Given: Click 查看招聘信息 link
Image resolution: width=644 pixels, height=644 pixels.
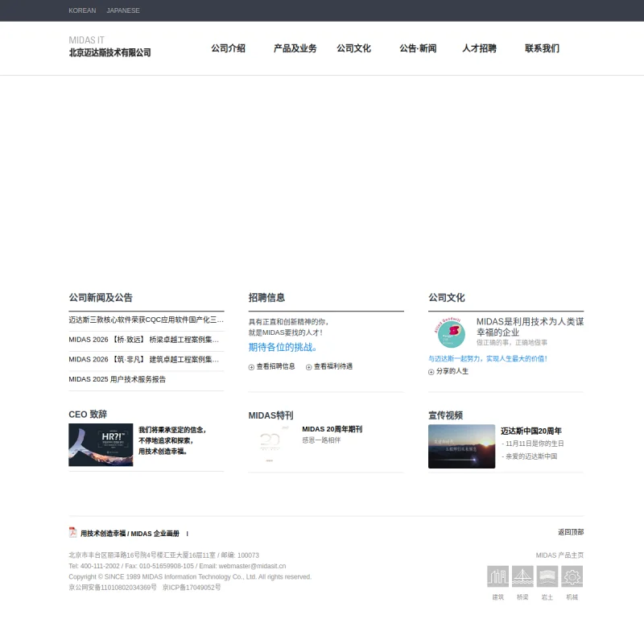Looking at the screenshot, I should 275,366.
